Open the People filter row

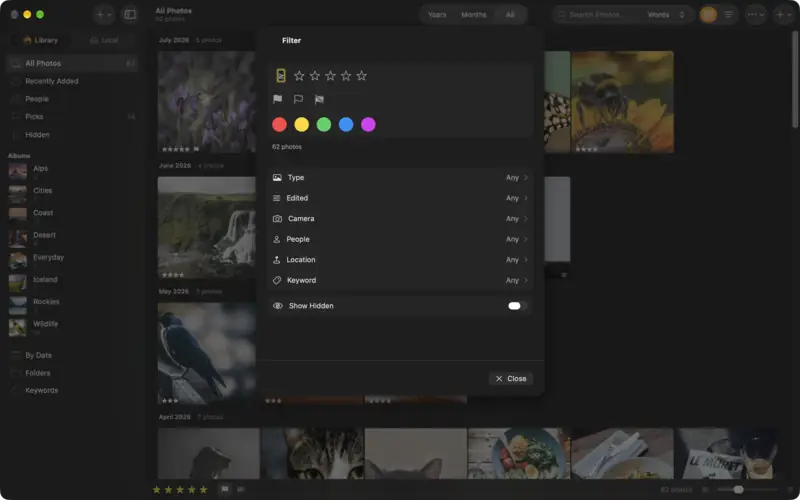pyautogui.click(x=400, y=239)
